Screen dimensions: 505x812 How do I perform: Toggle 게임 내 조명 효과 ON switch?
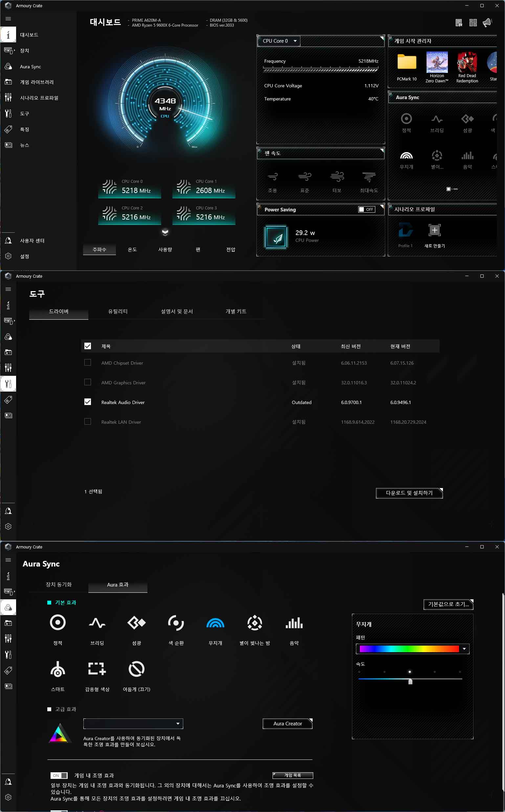click(59, 776)
